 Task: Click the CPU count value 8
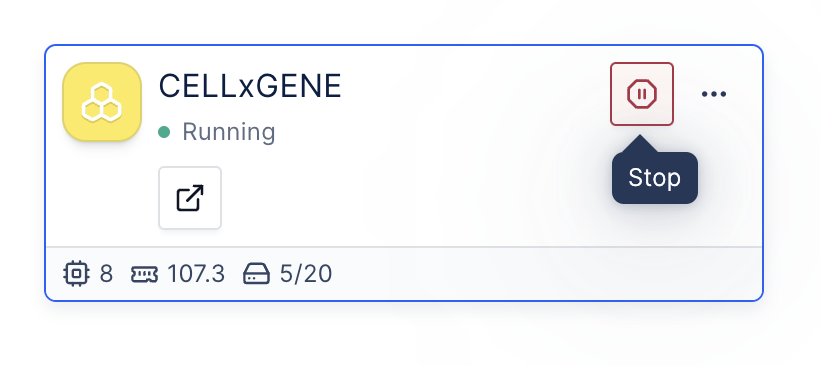coord(106,274)
